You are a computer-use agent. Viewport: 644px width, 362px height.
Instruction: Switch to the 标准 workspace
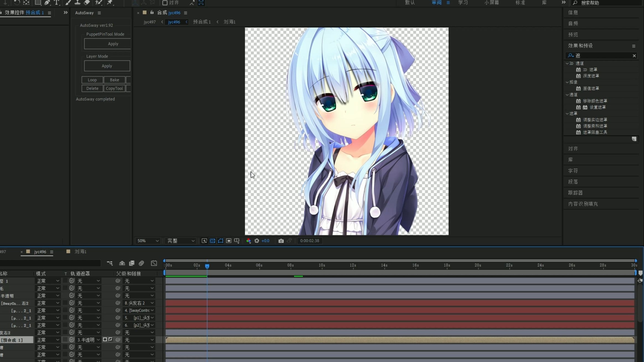520,2
